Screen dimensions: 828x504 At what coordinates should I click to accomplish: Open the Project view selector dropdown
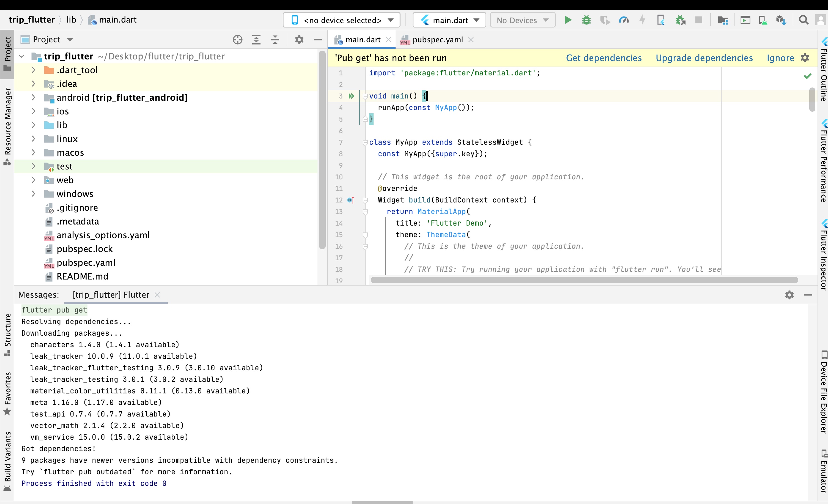click(x=46, y=40)
